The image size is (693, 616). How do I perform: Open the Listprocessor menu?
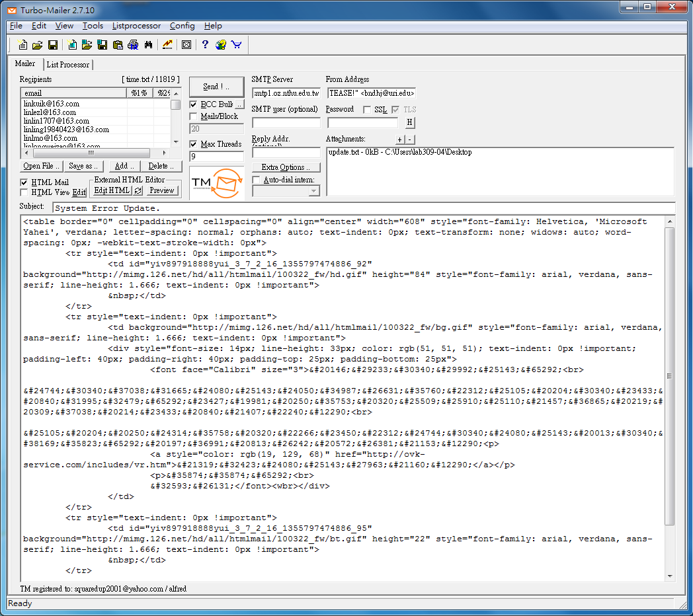(x=136, y=26)
